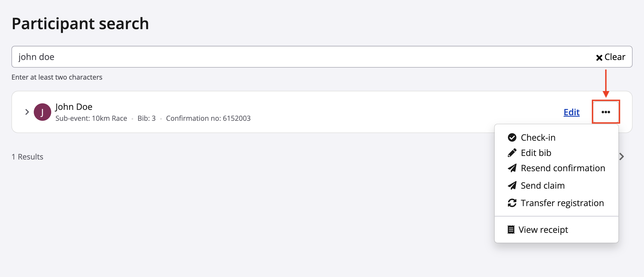Focus the participant search input box

pyautogui.click(x=300, y=57)
